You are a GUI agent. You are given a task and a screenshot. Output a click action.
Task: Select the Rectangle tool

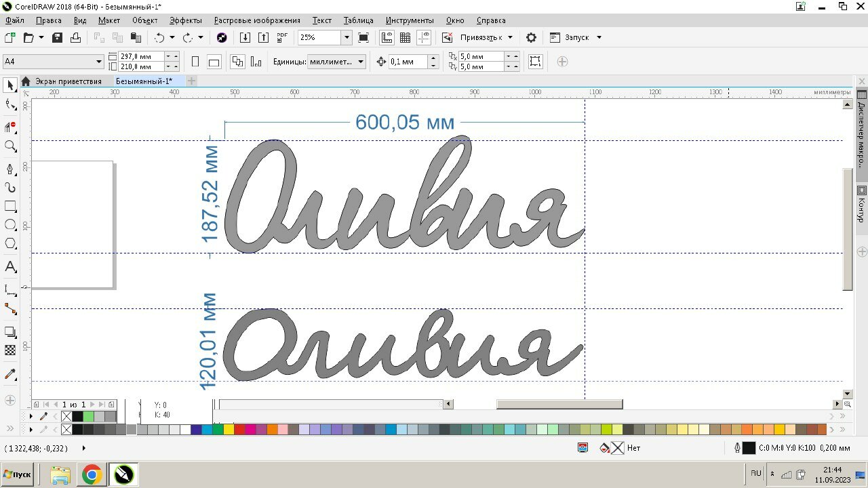[10, 206]
